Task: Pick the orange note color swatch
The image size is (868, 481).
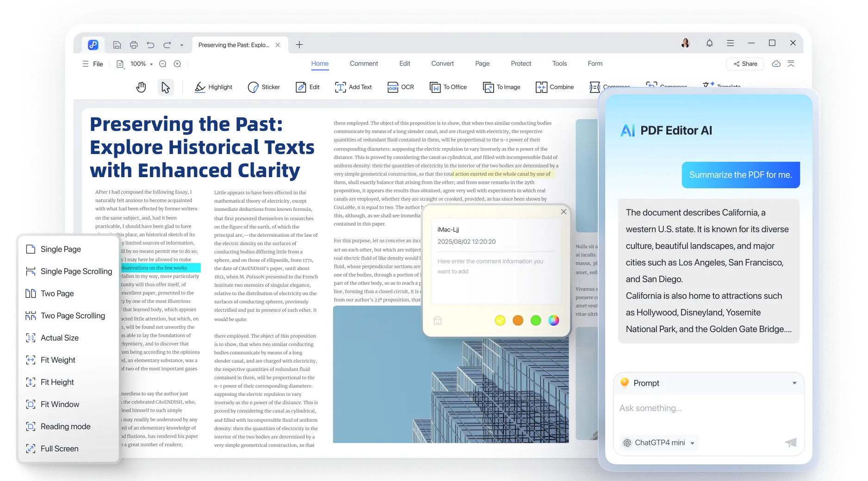Action: click(518, 321)
